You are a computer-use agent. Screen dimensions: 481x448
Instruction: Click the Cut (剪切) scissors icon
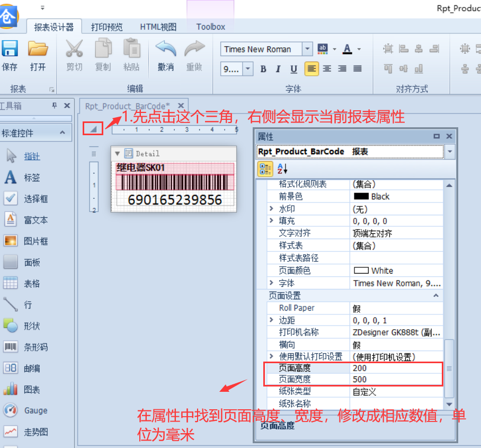tap(74, 48)
